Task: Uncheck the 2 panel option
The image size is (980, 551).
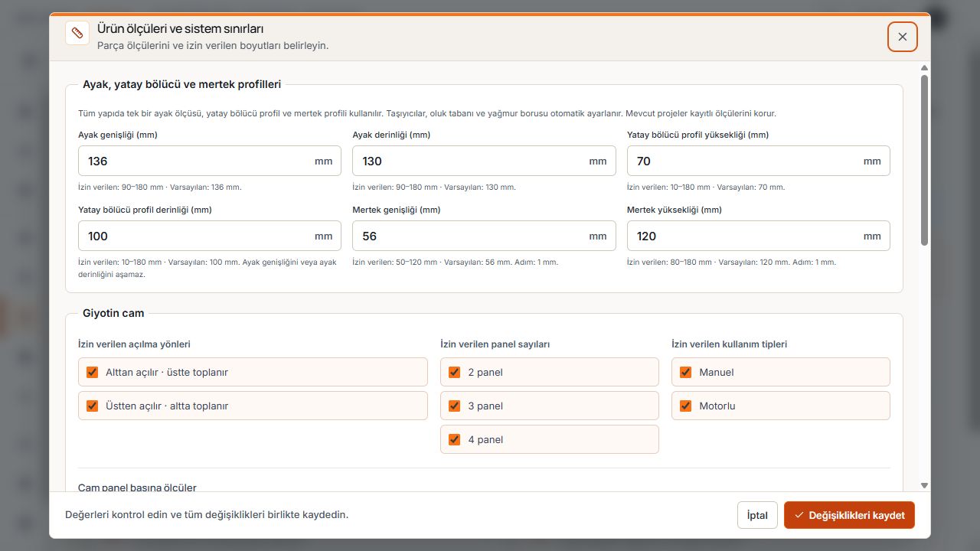Action: [455, 372]
